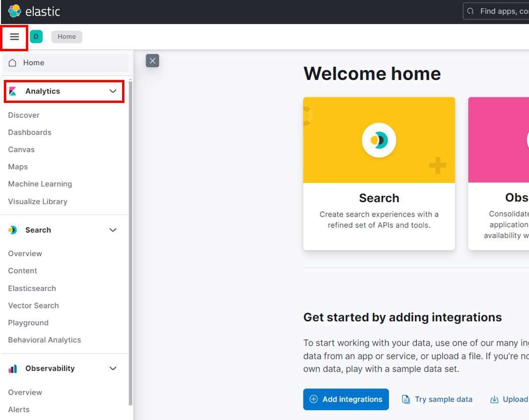This screenshot has height=420, width=529.
Task: Click the Kibana Analytics icon
Action: [13, 91]
